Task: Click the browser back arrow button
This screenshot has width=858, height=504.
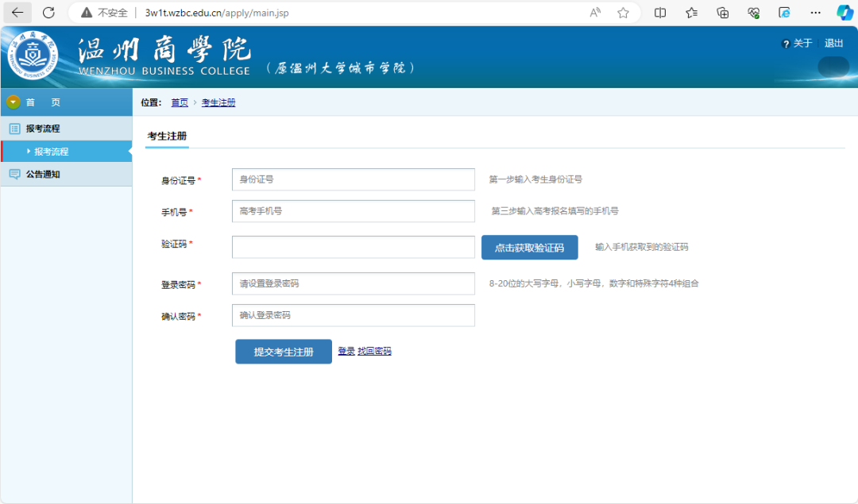Action: (x=17, y=13)
